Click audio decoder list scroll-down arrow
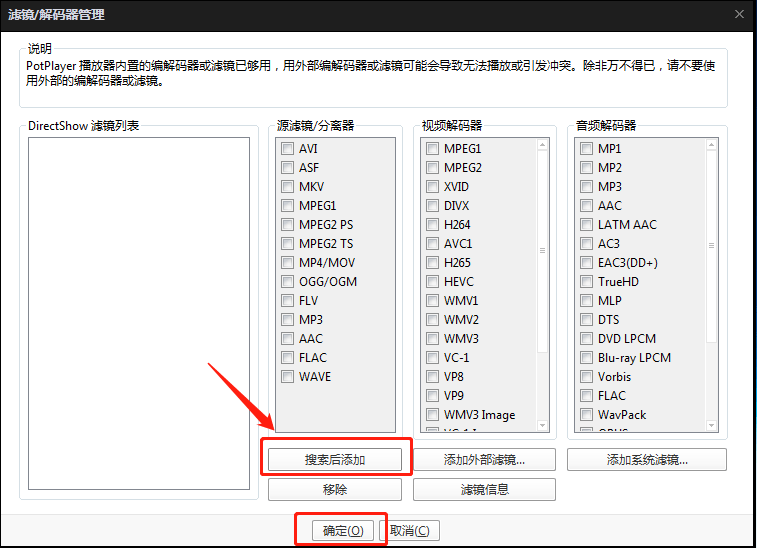This screenshot has width=757, height=548. (711, 425)
